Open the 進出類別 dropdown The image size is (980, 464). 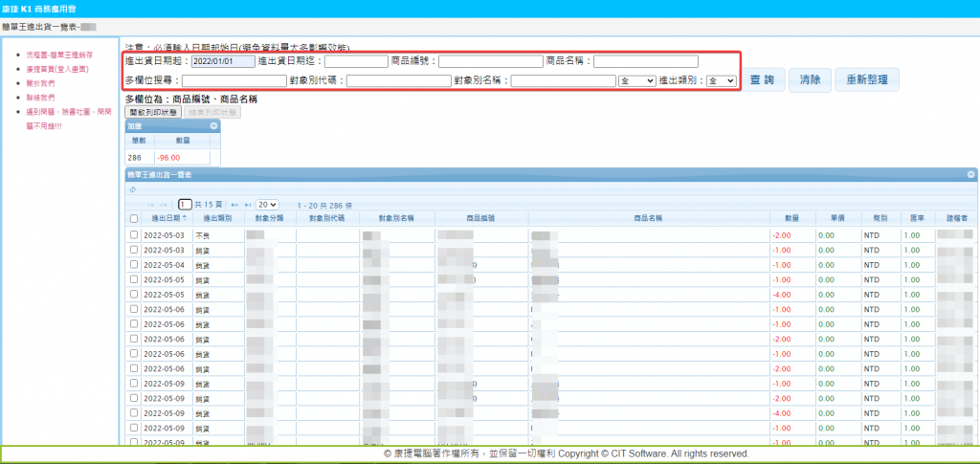point(720,81)
